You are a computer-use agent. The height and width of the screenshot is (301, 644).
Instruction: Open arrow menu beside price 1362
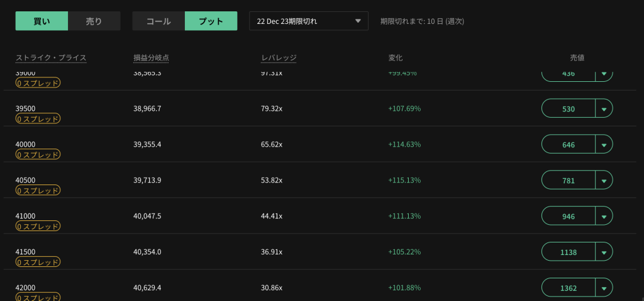(604, 288)
